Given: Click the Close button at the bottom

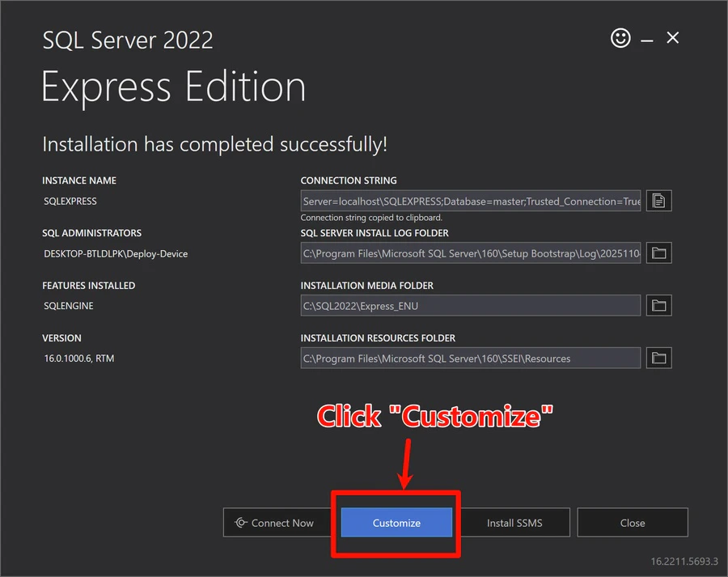Looking at the screenshot, I should [633, 523].
